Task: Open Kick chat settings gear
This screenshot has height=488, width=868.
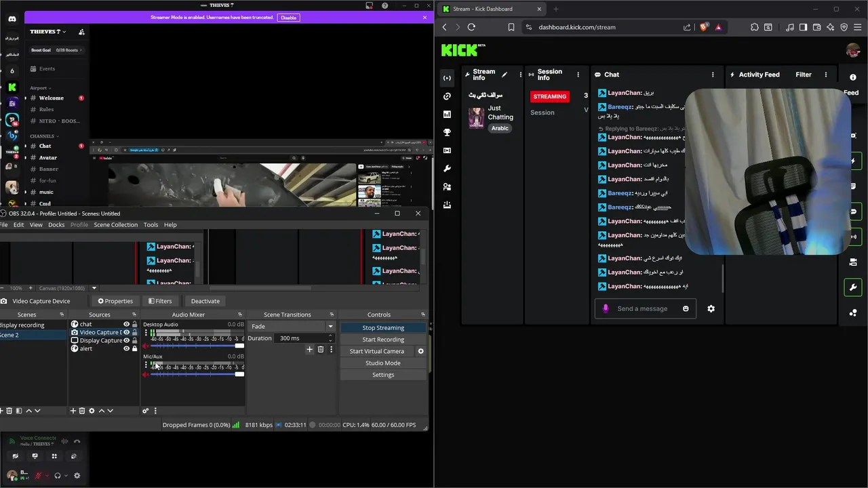Action: (x=711, y=308)
